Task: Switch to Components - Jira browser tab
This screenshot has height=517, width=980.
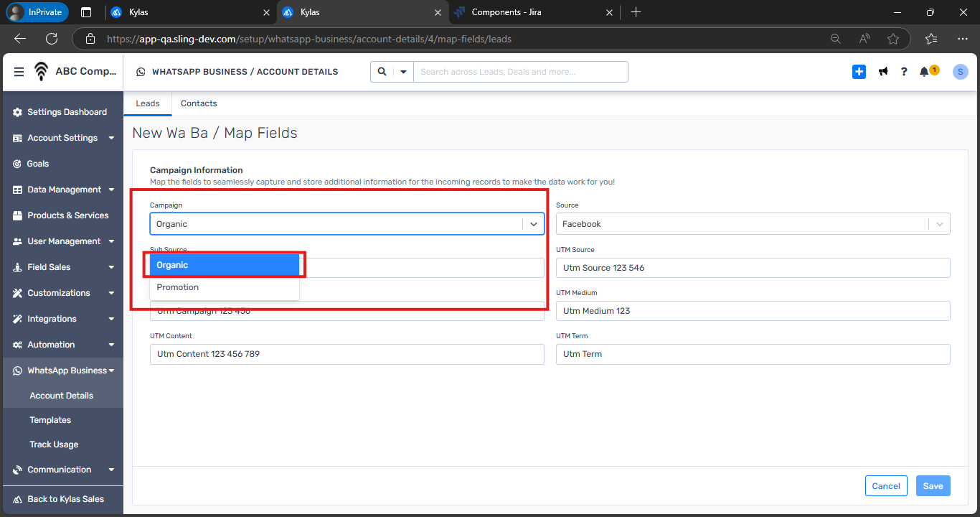Action: [x=535, y=12]
